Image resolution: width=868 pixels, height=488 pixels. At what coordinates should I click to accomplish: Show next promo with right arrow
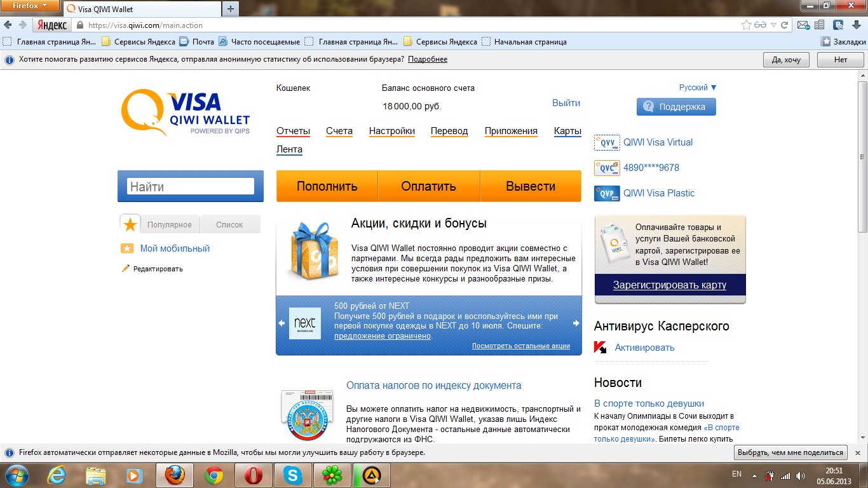(576, 323)
